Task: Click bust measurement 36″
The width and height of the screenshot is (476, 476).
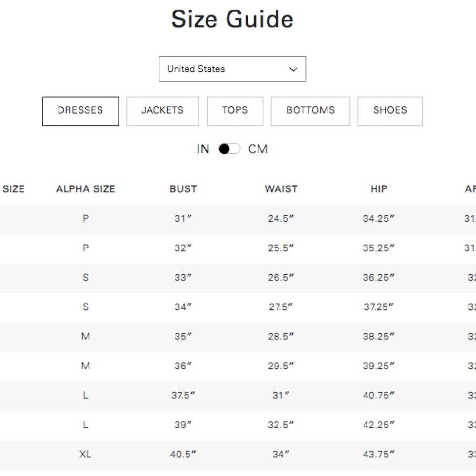Action: (x=183, y=366)
